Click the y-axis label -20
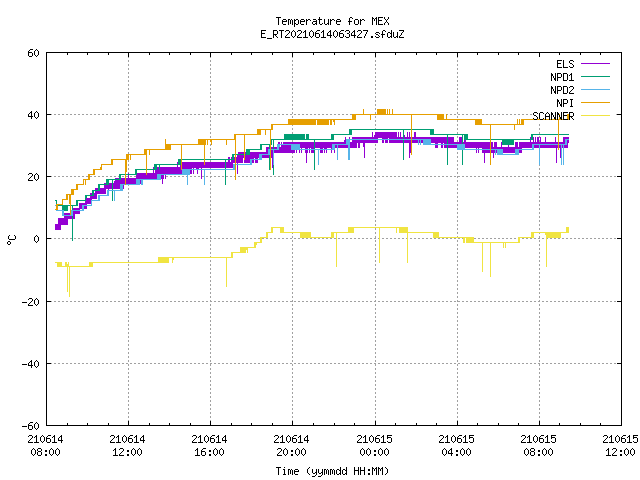Viewport: 640px width, 480px height. [x=31, y=302]
